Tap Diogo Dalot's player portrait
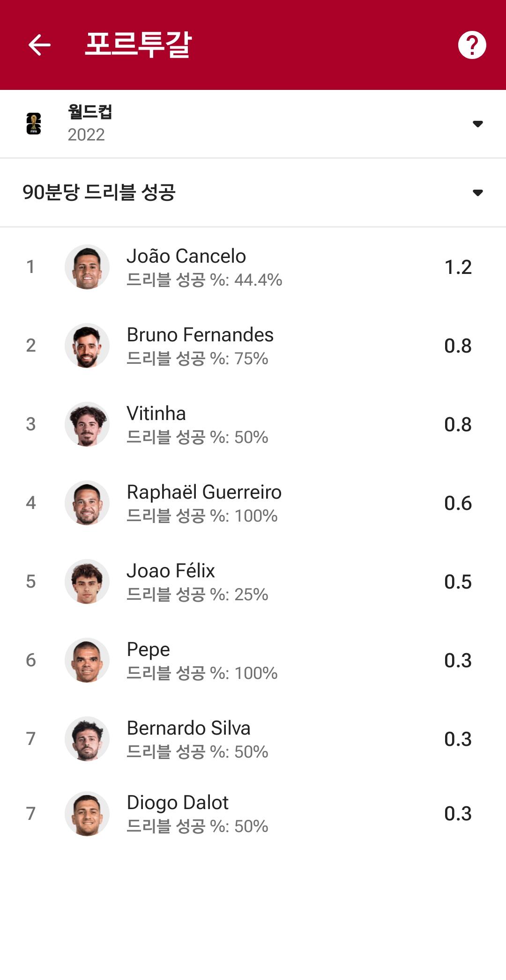The height and width of the screenshot is (980, 506). pyautogui.click(x=87, y=814)
